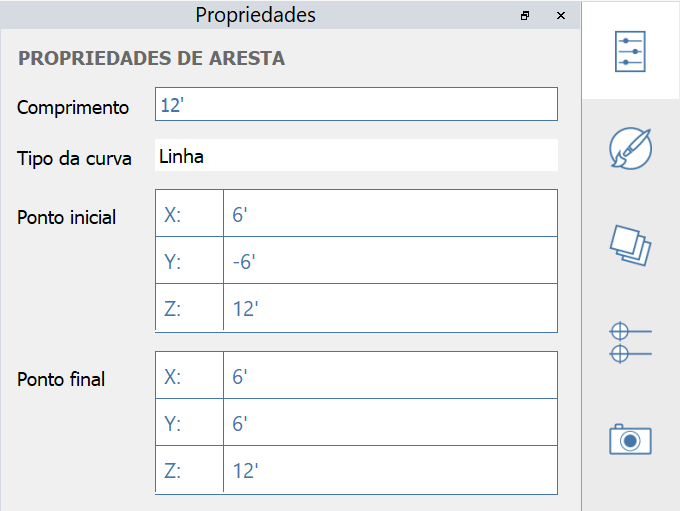Open the Properties sliders panel icon
The image size is (680, 511).
630,50
